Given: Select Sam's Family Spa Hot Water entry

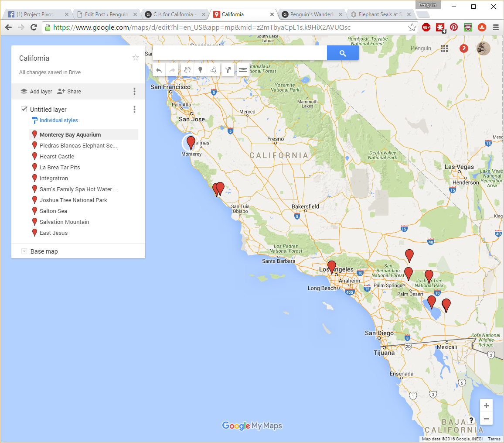Looking at the screenshot, I should (84, 189).
